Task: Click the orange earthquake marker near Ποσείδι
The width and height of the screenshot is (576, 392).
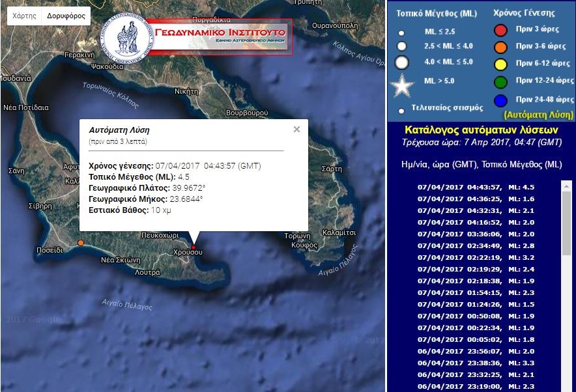Action: (81, 243)
